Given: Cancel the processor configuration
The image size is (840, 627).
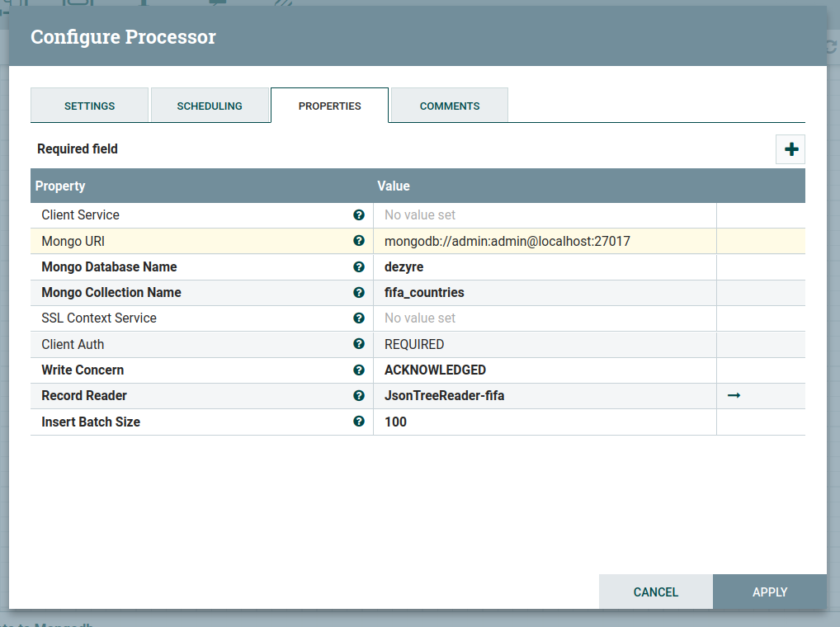Looking at the screenshot, I should [655, 592].
